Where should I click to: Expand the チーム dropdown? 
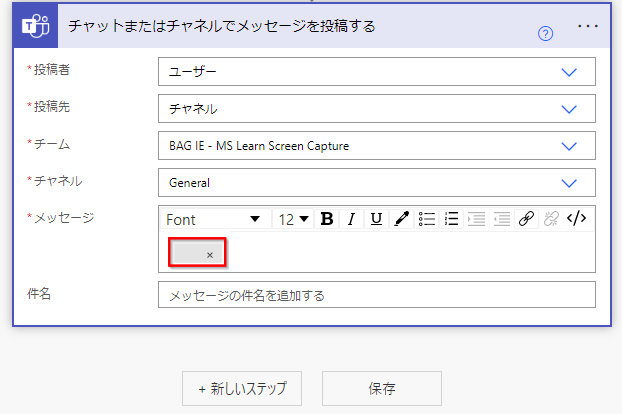point(376,146)
